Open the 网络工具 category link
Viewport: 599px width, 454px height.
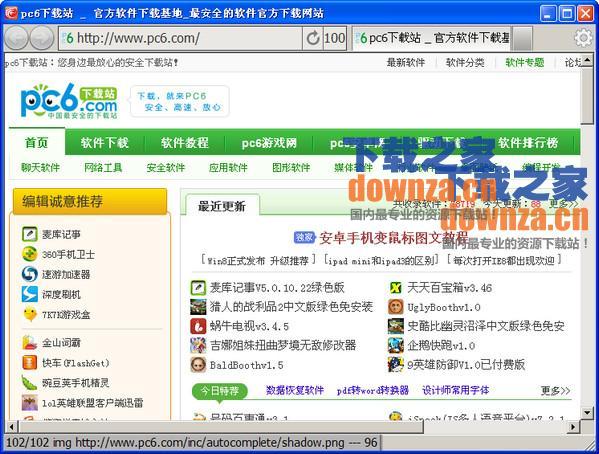(103, 167)
